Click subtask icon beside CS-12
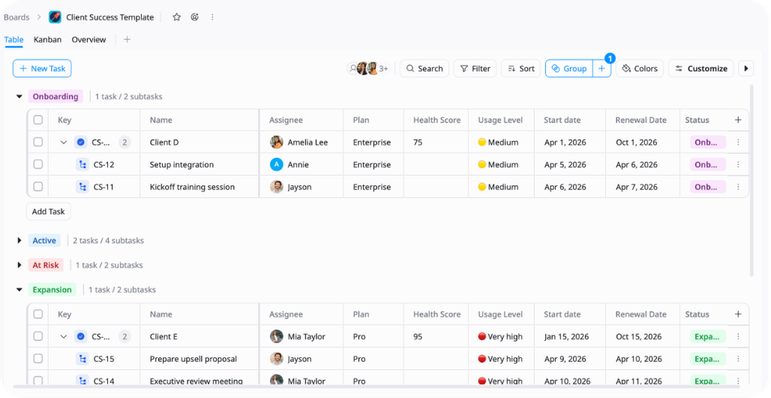 pos(82,165)
